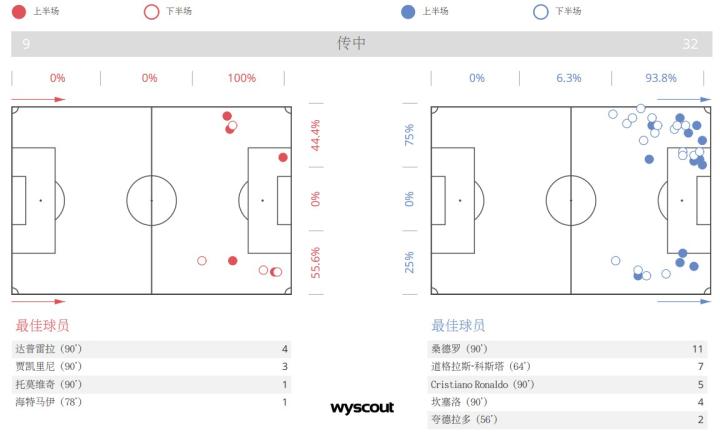Click blue direction arrow below right pitch
The width and height of the screenshot is (720, 435).
[x=684, y=301]
